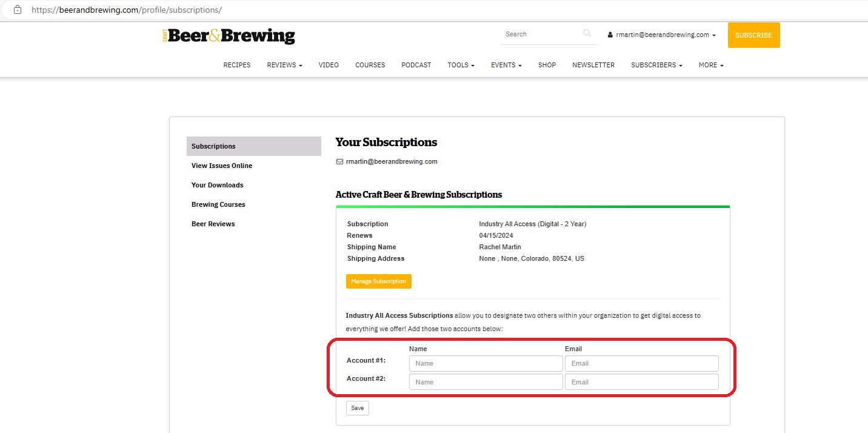868x433 pixels.
Task: Click Save under the account fields
Action: coord(358,408)
